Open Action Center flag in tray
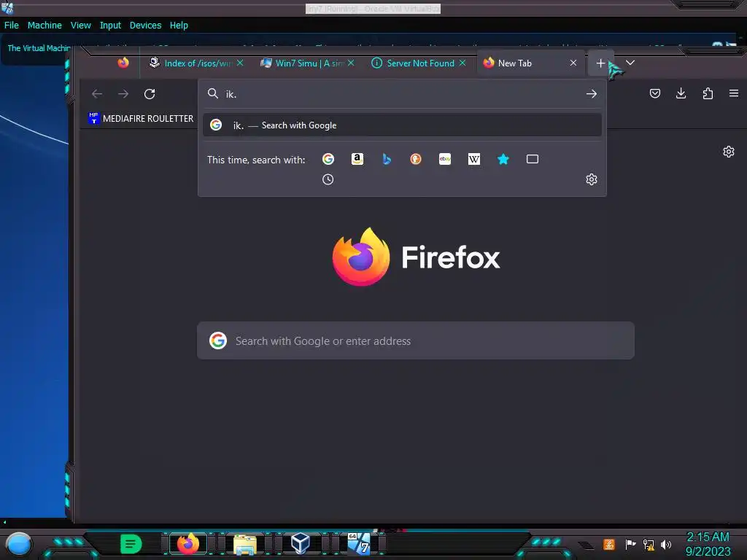The image size is (747, 560). 630,544
